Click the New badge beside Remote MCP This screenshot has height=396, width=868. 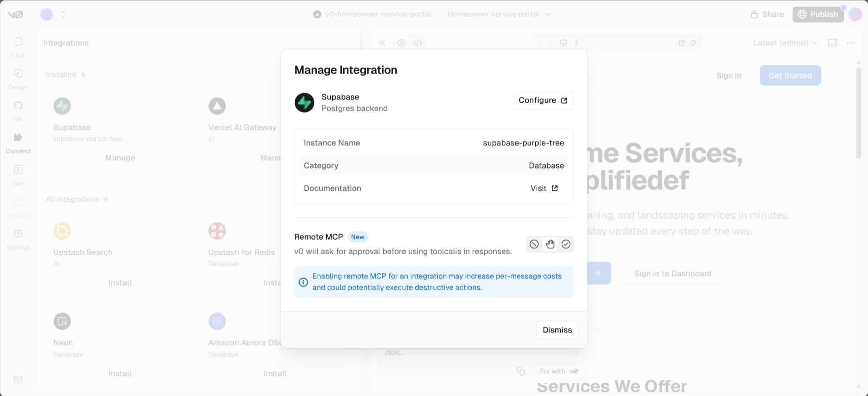coord(358,237)
